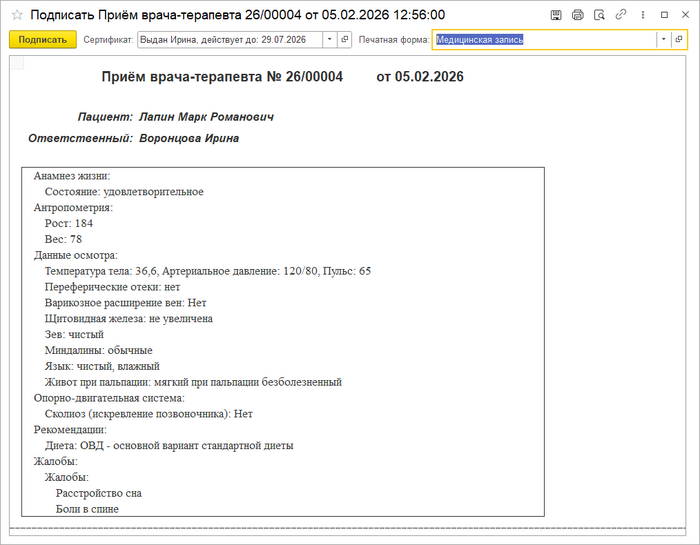Click the date text от 05.02.2026
700x545 pixels.
click(420, 77)
